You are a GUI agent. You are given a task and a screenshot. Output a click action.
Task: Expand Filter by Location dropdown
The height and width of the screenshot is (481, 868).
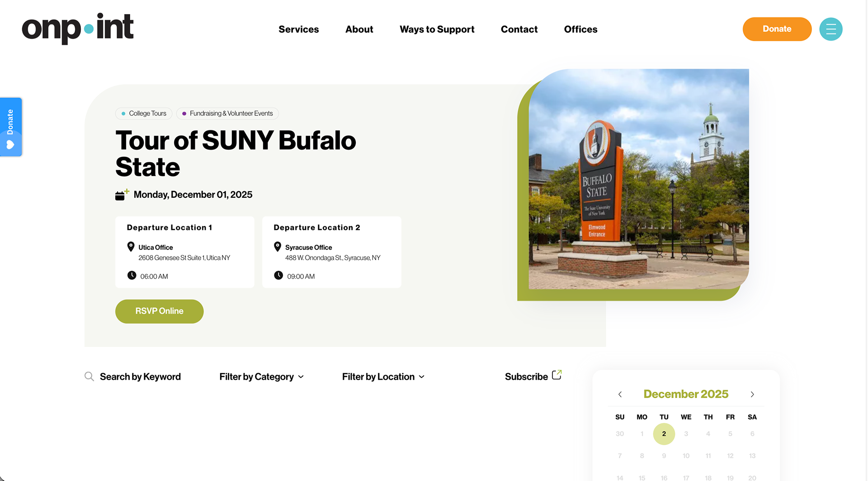[383, 376]
